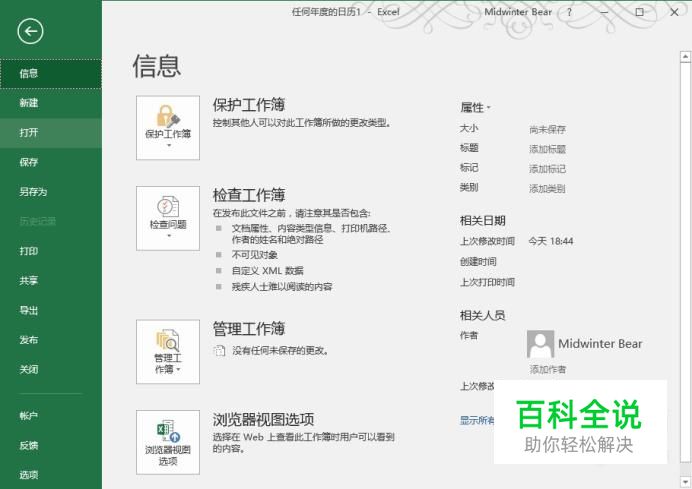Image resolution: width=692 pixels, height=489 pixels.
Task: Open Browser View Options (浏览器视图选项) button
Action: click(x=168, y=442)
